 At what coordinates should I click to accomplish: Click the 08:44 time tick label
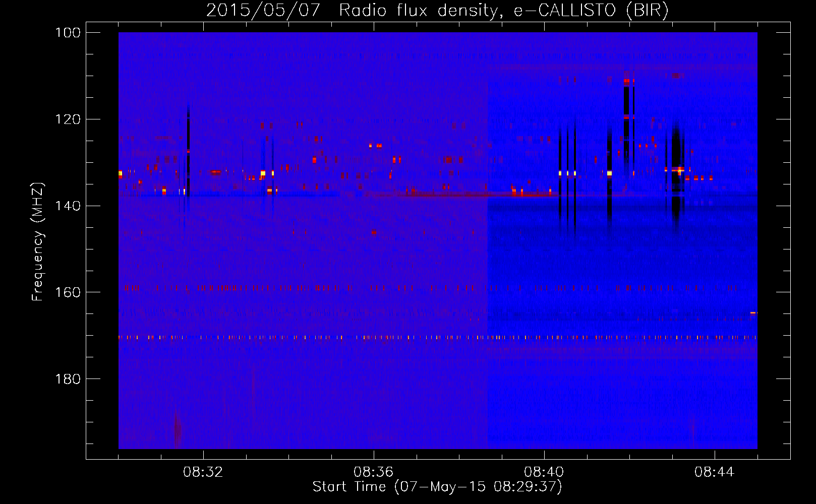pyautogui.click(x=714, y=472)
